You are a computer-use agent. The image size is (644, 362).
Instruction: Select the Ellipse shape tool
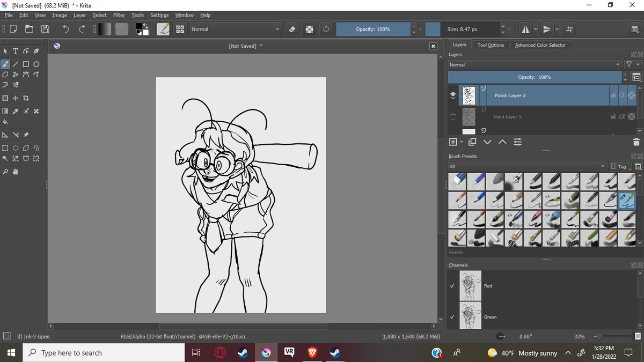(x=36, y=64)
